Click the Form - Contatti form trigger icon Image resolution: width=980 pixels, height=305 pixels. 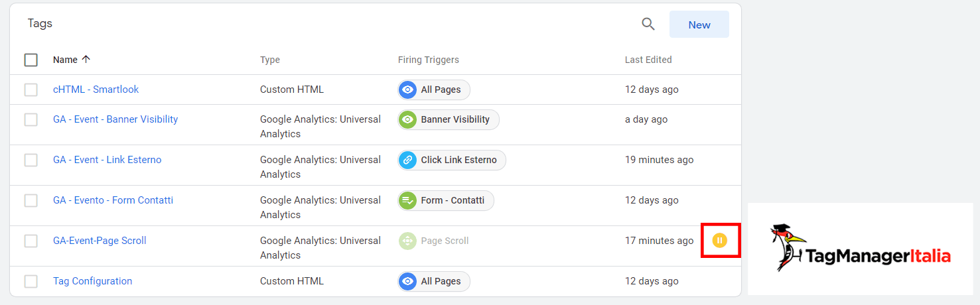pos(408,200)
